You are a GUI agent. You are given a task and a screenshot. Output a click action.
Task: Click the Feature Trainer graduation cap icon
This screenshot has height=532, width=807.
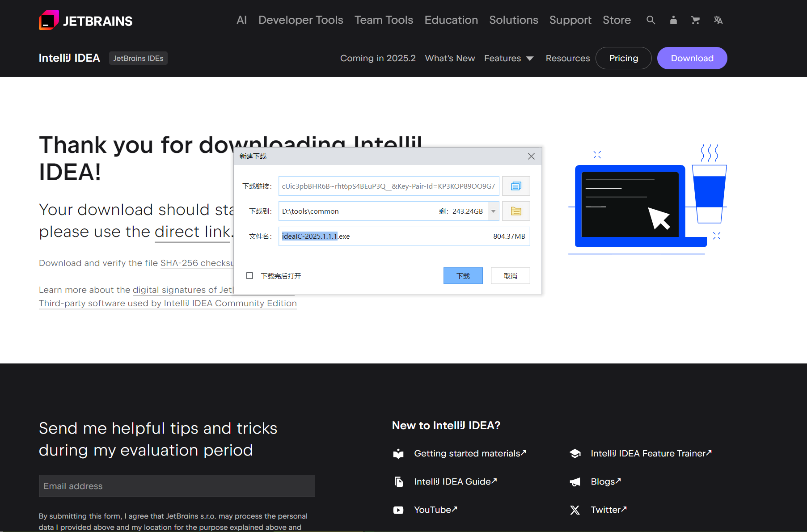[x=575, y=454]
